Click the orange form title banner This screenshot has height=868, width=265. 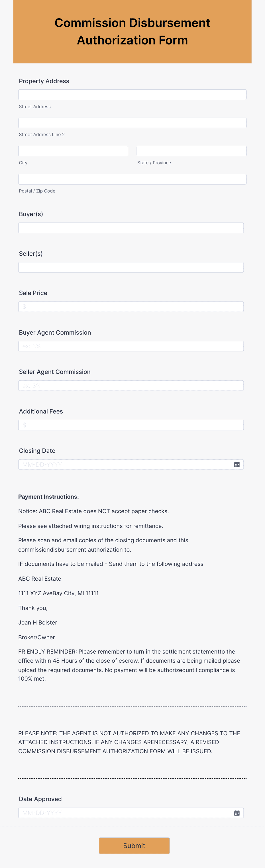point(132,32)
